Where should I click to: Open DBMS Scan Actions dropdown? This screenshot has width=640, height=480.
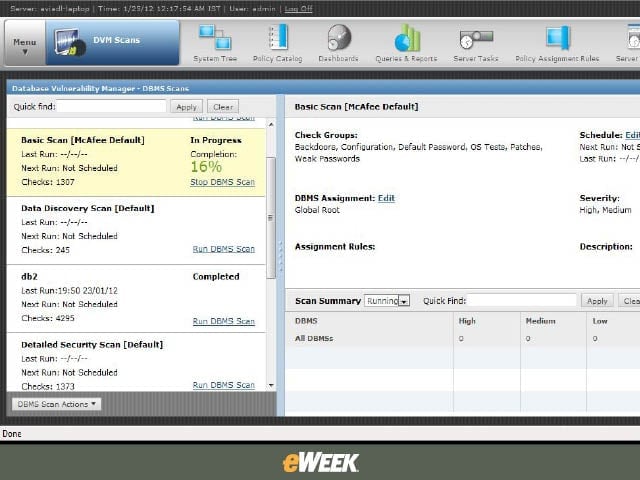56,404
